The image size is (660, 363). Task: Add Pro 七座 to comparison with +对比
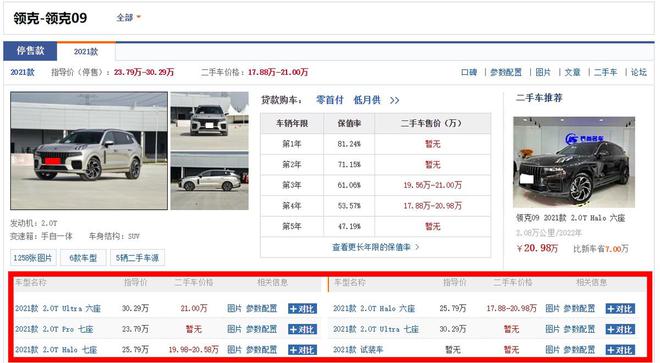click(x=302, y=329)
